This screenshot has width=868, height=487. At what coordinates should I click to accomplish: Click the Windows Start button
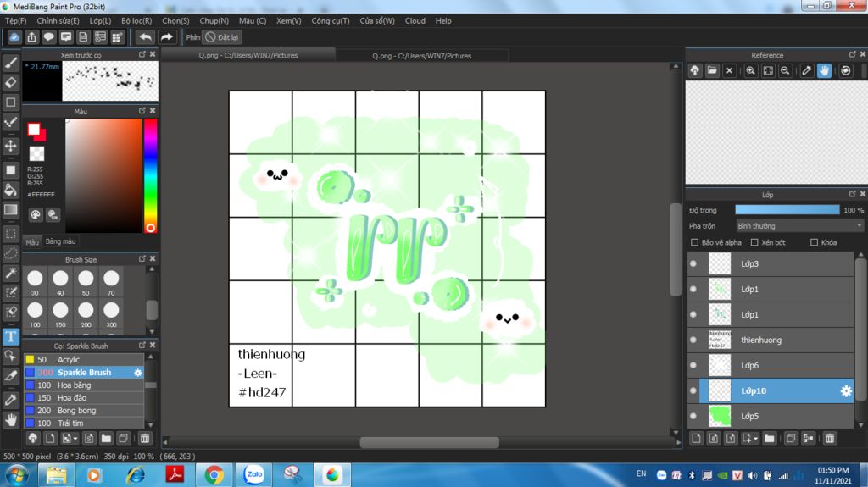click(16, 475)
